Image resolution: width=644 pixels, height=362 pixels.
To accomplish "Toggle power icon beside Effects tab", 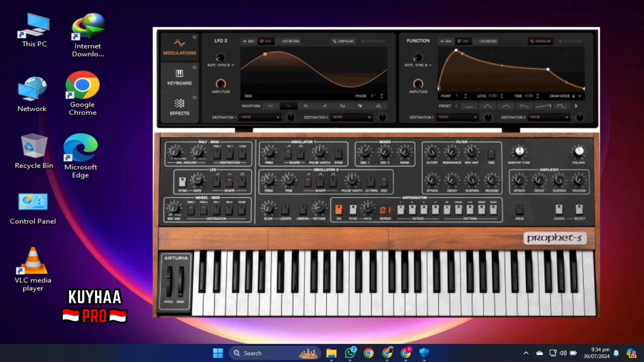I will pyautogui.click(x=195, y=97).
